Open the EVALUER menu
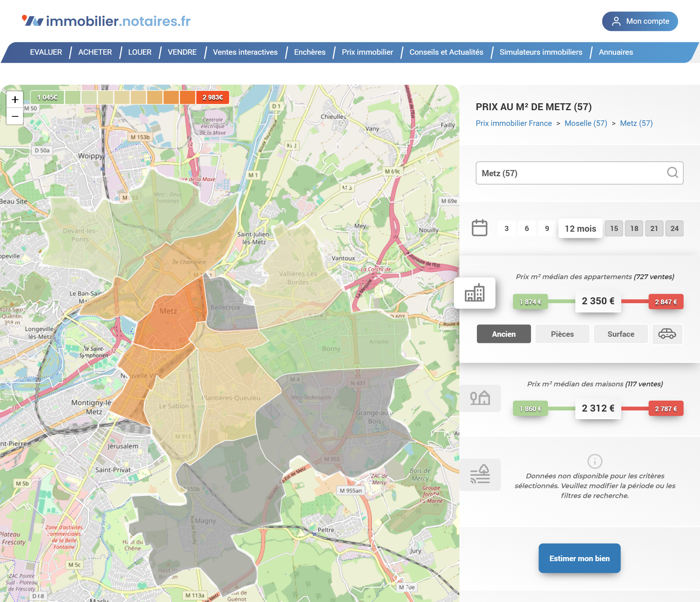Image resolution: width=700 pixels, height=602 pixels. [46, 52]
